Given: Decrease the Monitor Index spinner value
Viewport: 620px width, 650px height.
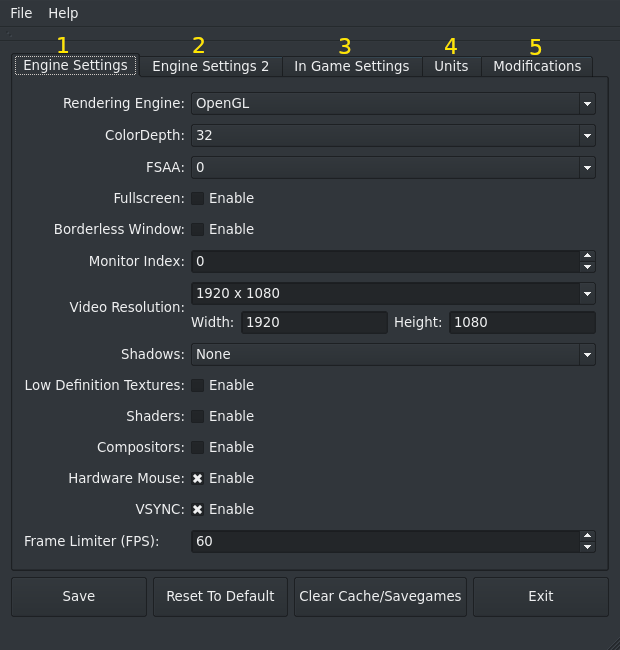Looking at the screenshot, I should [587, 267].
